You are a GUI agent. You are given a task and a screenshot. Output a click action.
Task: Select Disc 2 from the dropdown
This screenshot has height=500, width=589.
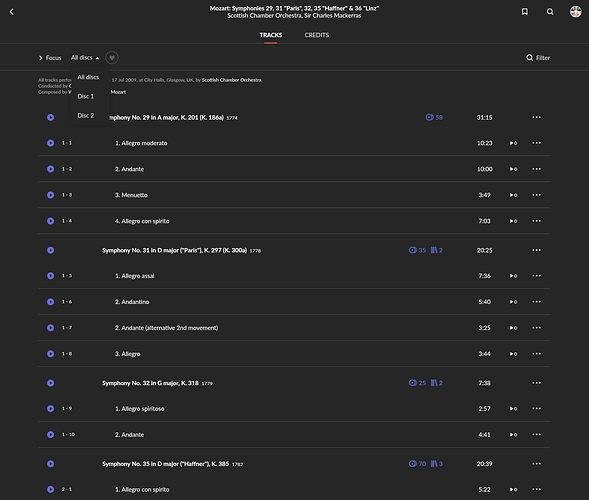tap(86, 115)
